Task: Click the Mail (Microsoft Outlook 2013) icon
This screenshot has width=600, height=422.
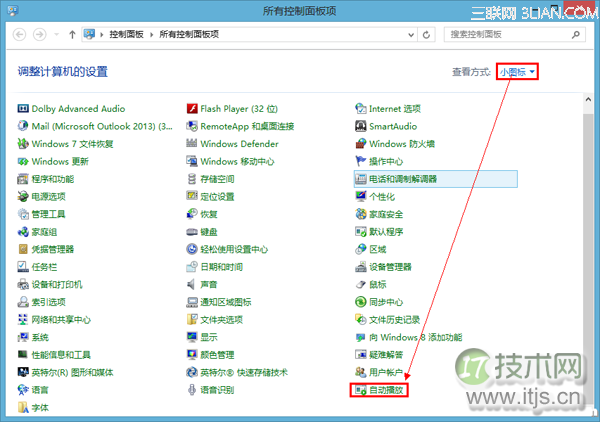Action: pyautogui.click(x=23, y=126)
